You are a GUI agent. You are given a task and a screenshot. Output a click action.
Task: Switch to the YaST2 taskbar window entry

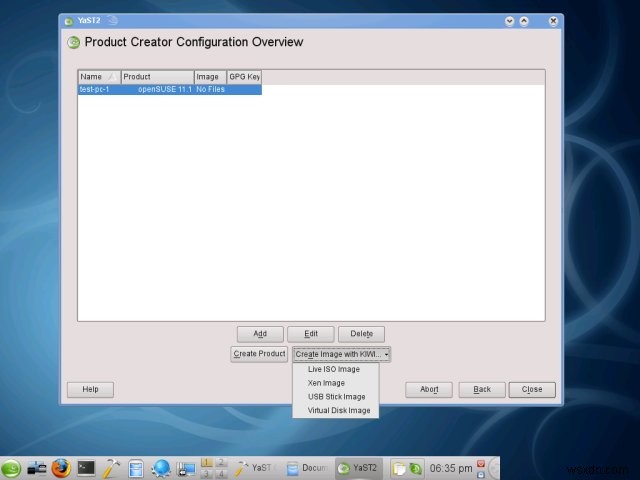click(358, 467)
